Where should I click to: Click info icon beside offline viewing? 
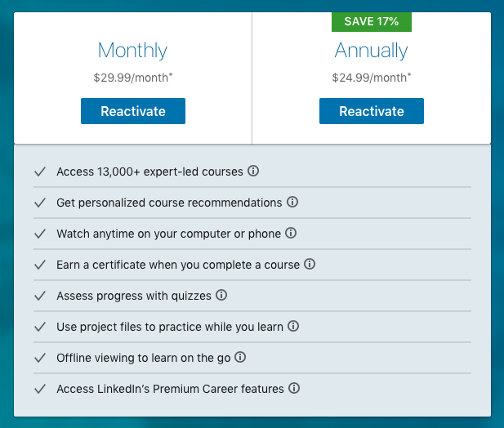(x=240, y=358)
